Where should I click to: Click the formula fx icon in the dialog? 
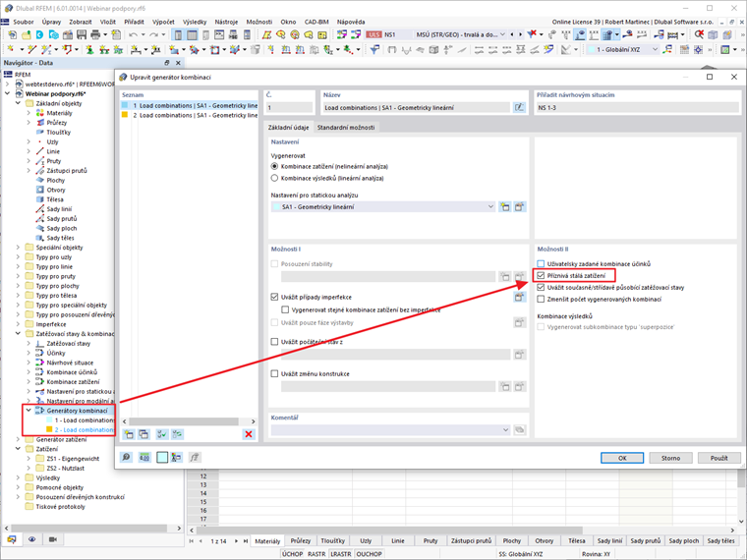tap(194, 458)
